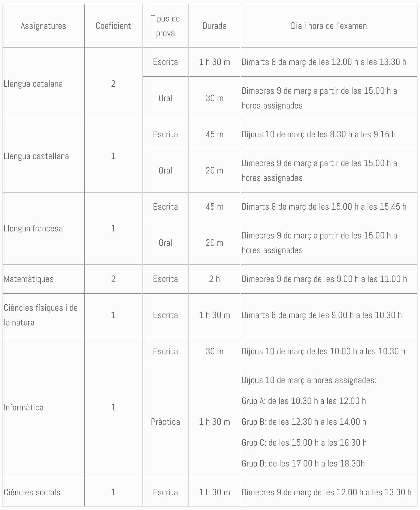This screenshot has height=510, width=420.
Task: Click the Tipus de prova header
Action: point(165,26)
